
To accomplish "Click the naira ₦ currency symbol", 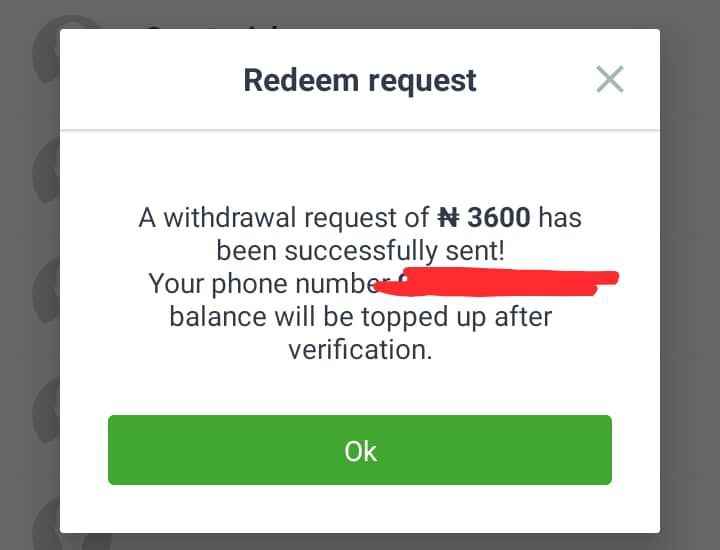I will click(449, 217).
